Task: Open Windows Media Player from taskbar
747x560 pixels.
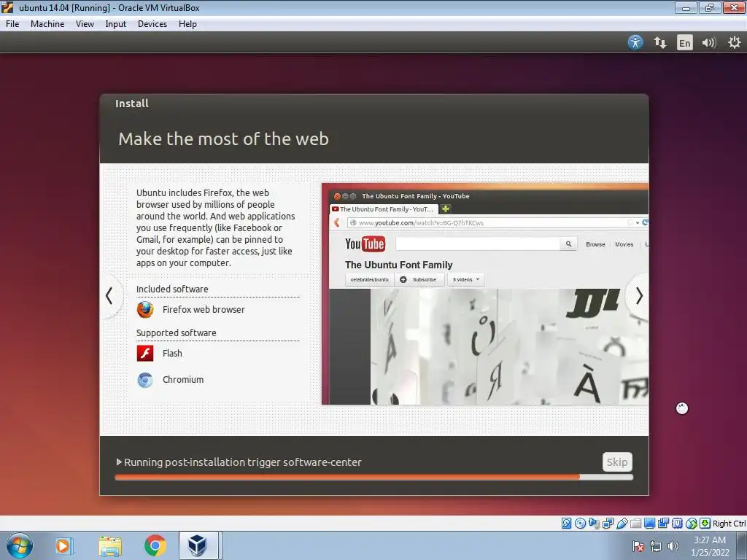Action: pos(63,545)
